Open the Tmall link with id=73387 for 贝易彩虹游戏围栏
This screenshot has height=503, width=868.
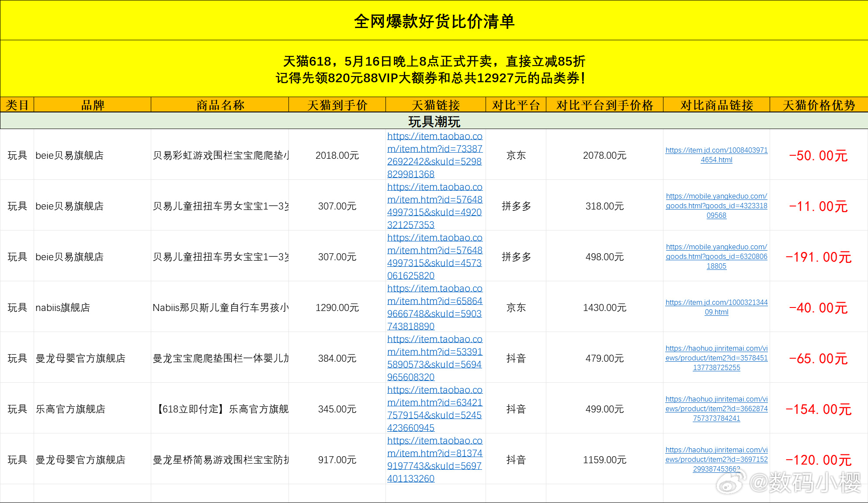435,155
